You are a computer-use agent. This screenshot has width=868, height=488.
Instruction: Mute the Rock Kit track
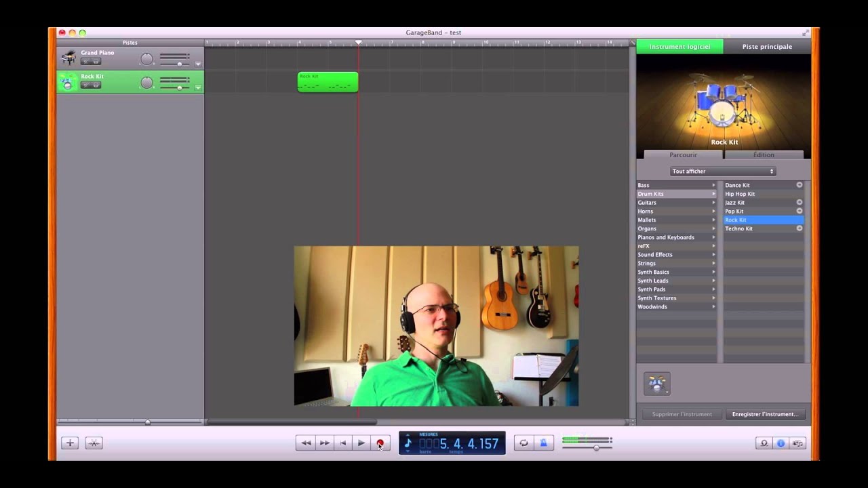pyautogui.click(x=85, y=85)
